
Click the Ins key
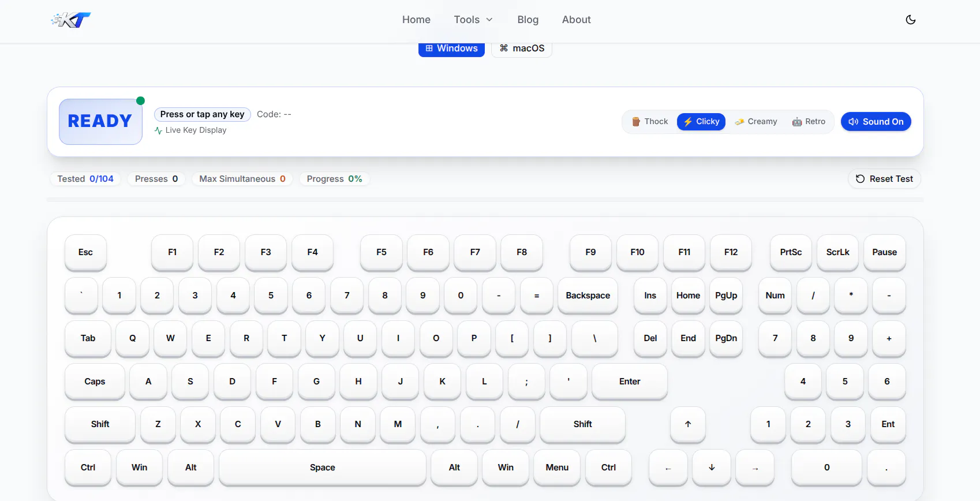tap(650, 296)
